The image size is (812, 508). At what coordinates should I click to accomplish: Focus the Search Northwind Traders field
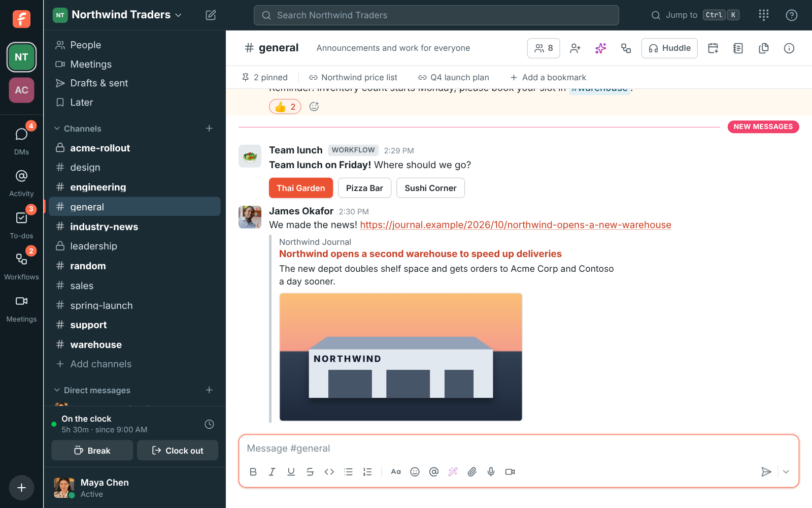pos(436,15)
